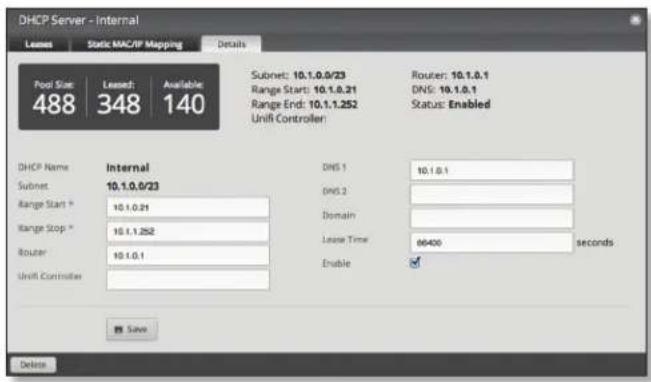Click the Available count 140
This screenshot has height=382, width=651.
184,104
